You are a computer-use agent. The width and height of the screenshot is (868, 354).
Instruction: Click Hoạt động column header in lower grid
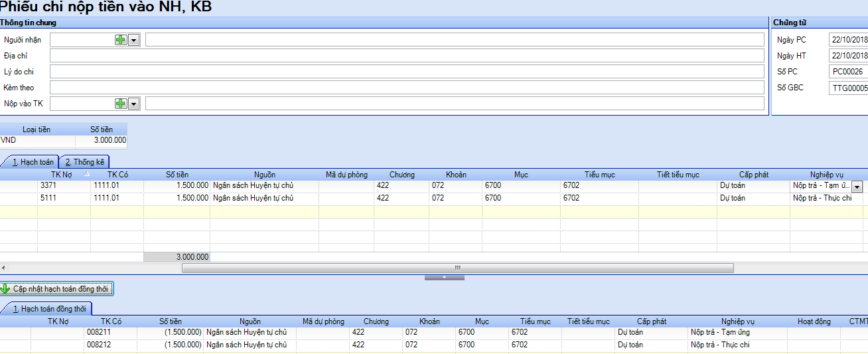tap(814, 321)
